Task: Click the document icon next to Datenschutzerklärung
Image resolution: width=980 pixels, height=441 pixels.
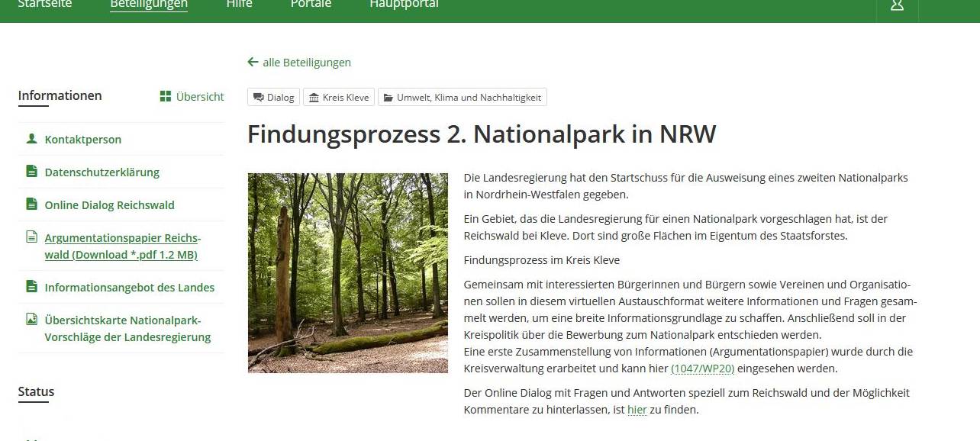Action: click(31, 172)
